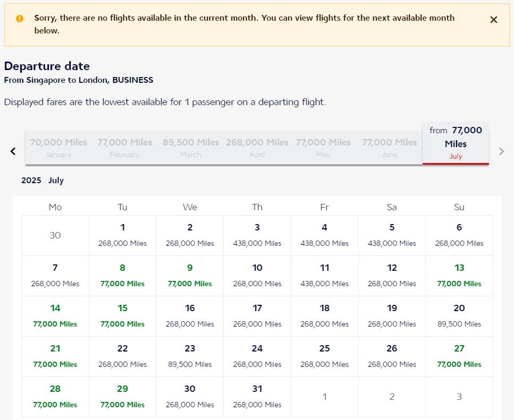Go to previous months with left arrow

click(13, 151)
